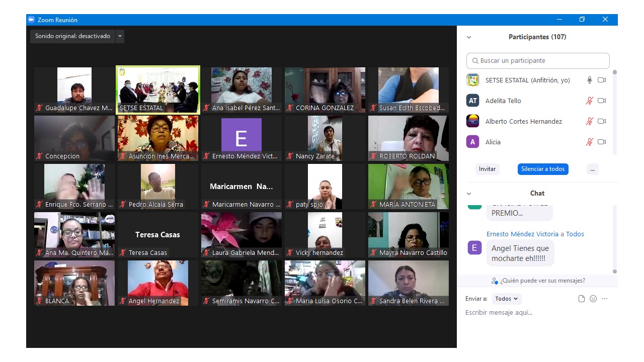Viewport: 644px width, 362px height.
Task: Open chat more options ellipsis
Action: 605,299
